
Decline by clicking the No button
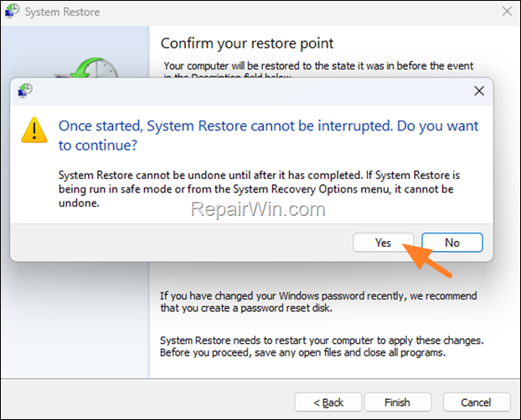451,243
